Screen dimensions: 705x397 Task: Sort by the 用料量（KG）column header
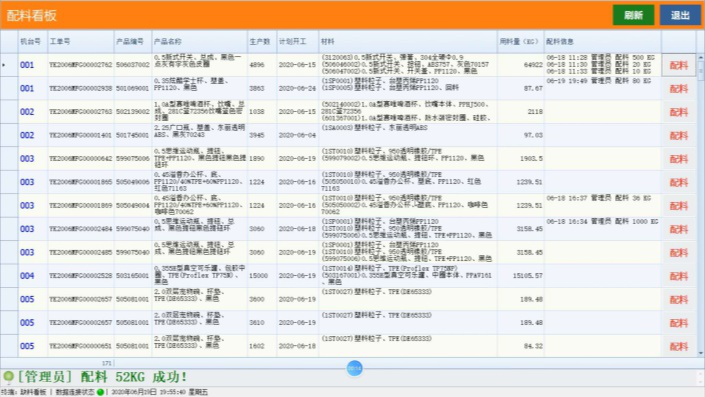(x=521, y=41)
